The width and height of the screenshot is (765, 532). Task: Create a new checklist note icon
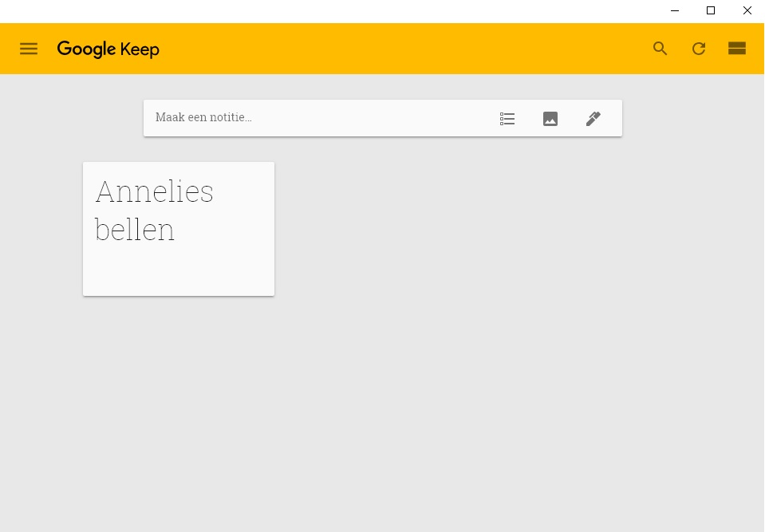507,119
